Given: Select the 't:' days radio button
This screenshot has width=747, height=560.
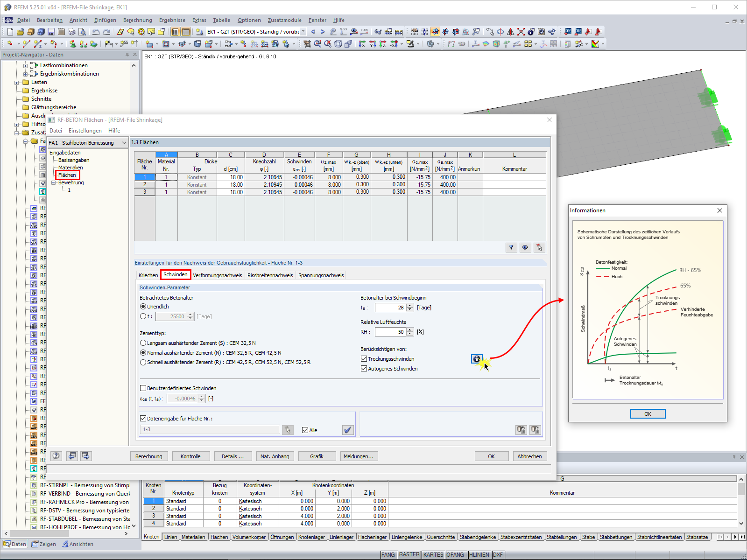Looking at the screenshot, I should (143, 316).
